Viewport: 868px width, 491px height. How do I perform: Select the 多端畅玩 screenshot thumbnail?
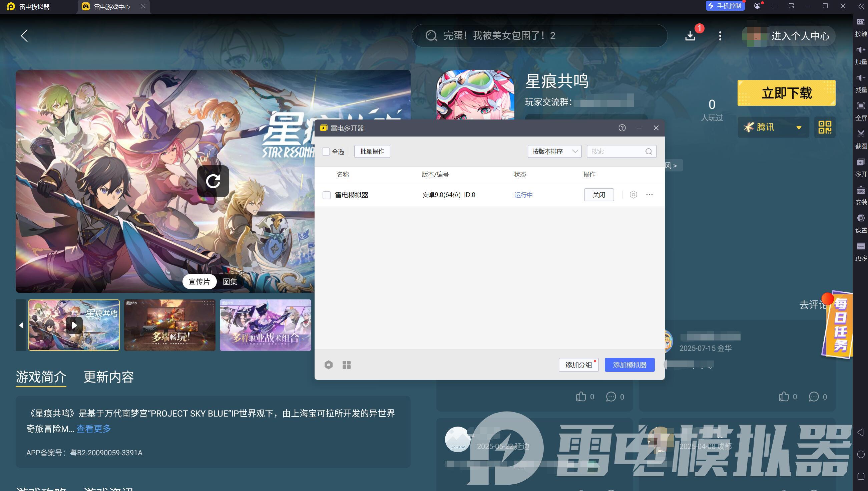[169, 325]
